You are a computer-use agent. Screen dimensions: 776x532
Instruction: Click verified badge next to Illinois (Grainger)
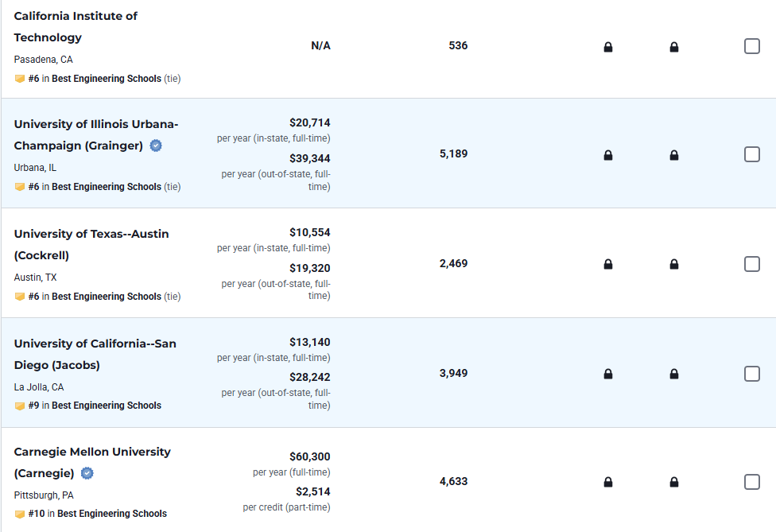pyautogui.click(x=157, y=146)
